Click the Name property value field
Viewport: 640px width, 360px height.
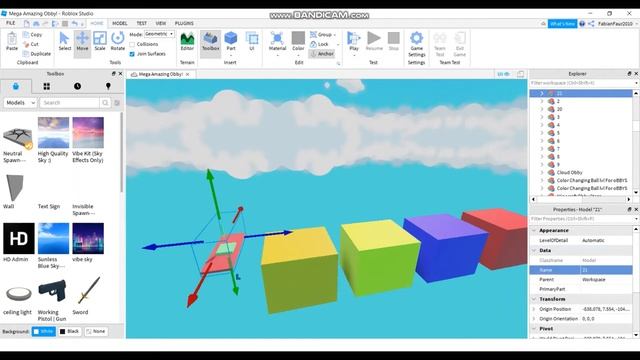(x=606, y=270)
